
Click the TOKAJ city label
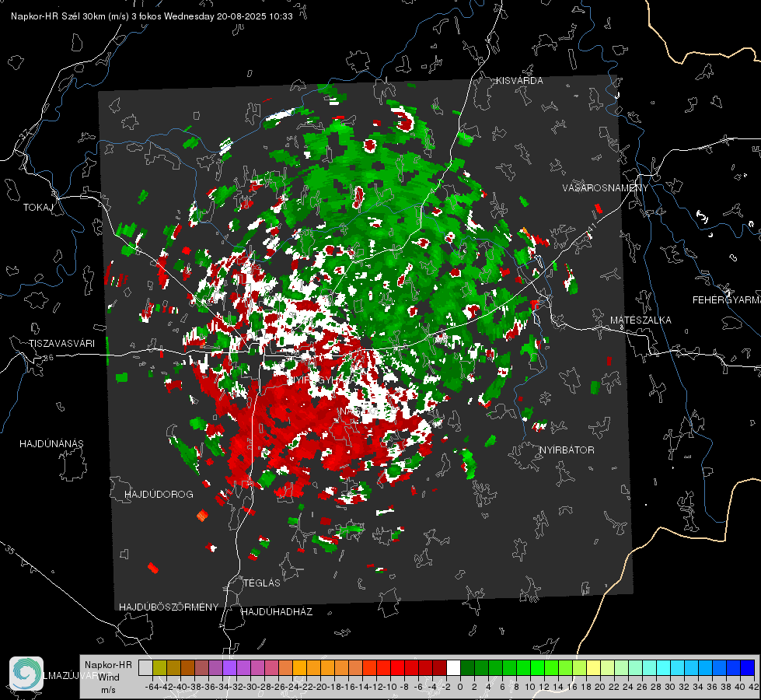[38, 208]
